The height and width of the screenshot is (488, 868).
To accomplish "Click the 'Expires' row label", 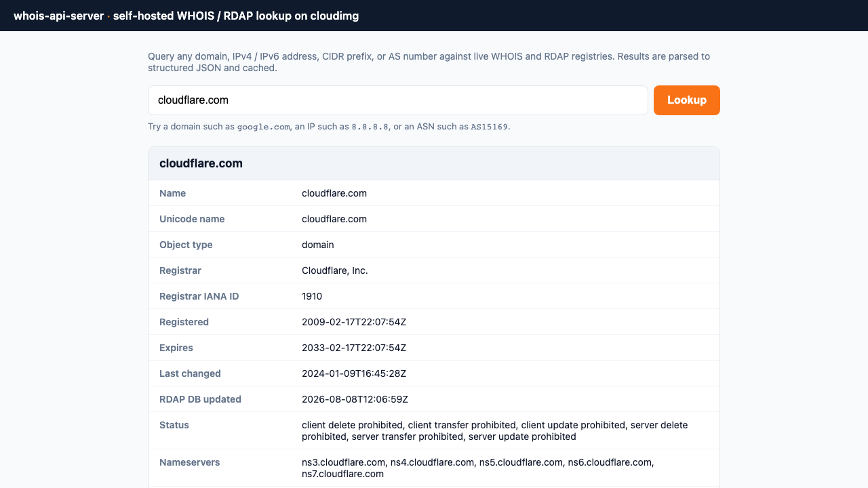I will coord(176,348).
